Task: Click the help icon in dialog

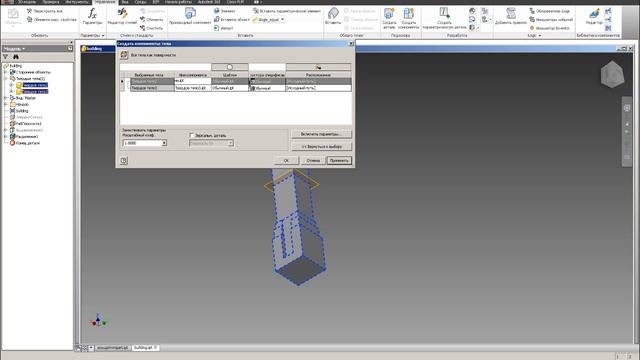Action: click(124, 161)
